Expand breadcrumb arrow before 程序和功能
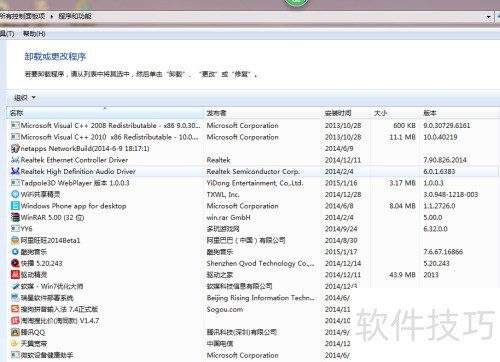 click(x=52, y=16)
